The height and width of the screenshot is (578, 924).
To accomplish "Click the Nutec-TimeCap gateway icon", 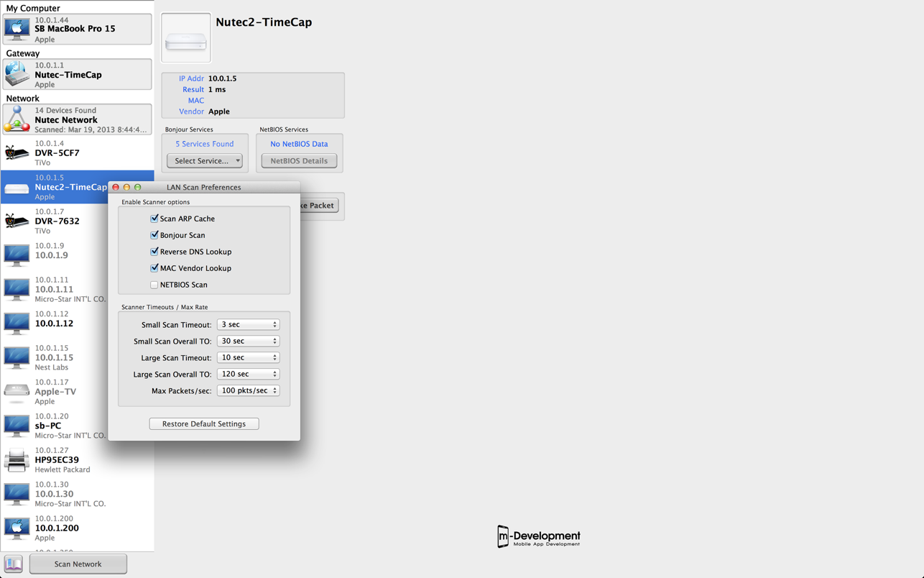I will click(17, 75).
